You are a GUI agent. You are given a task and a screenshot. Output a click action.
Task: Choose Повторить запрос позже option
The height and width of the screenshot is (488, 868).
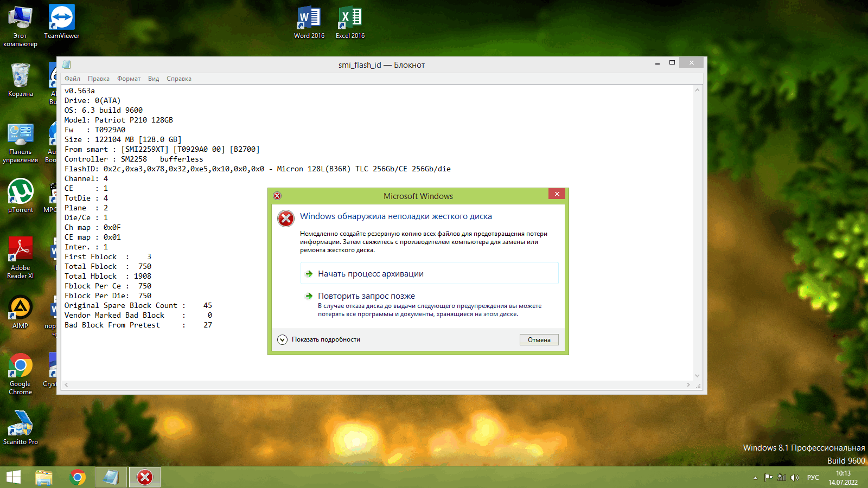pyautogui.click(x=429, y=304)
